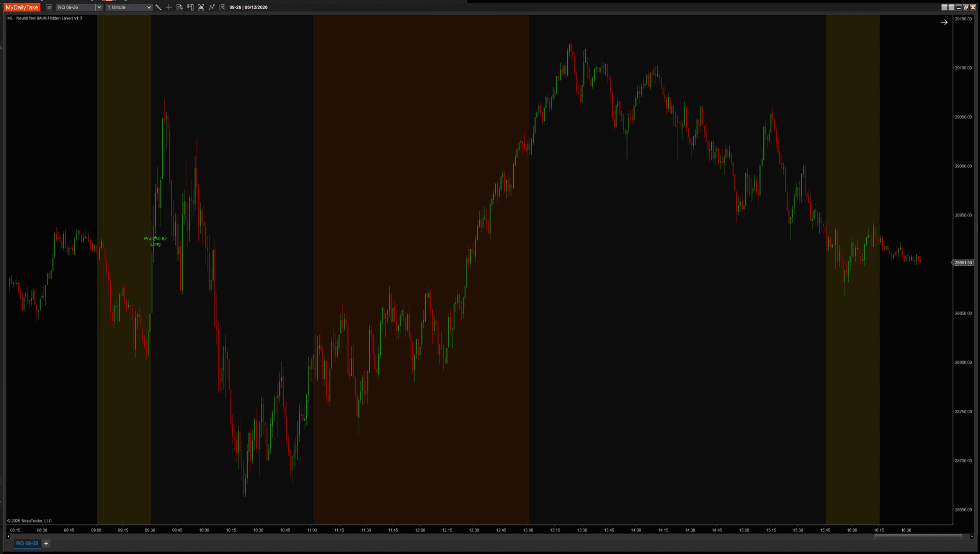Viewport: 980px width, 554px height.
Task: Click the 15:45 time axis label
Action: [825, 530]
